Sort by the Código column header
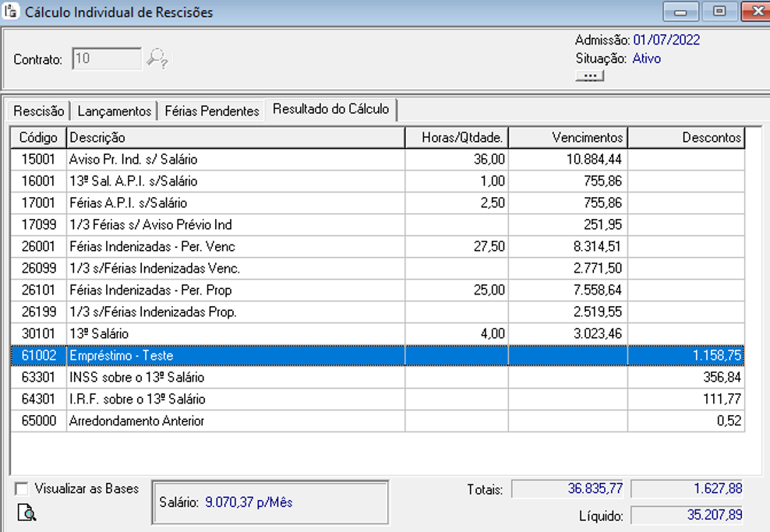Viewport: 770px width, 532px height. [x=38, y=138]
